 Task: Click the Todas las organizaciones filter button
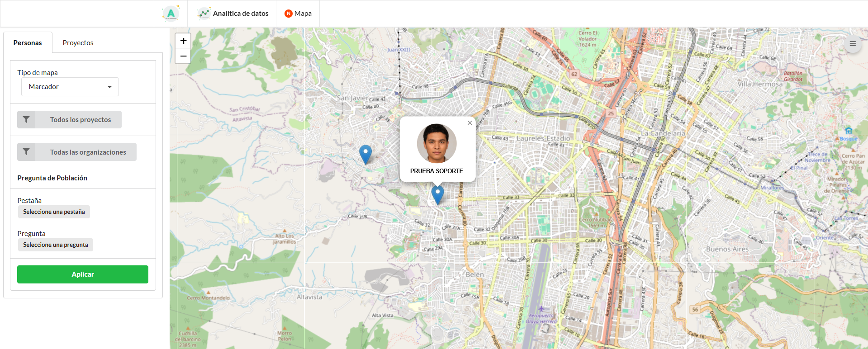88,152
